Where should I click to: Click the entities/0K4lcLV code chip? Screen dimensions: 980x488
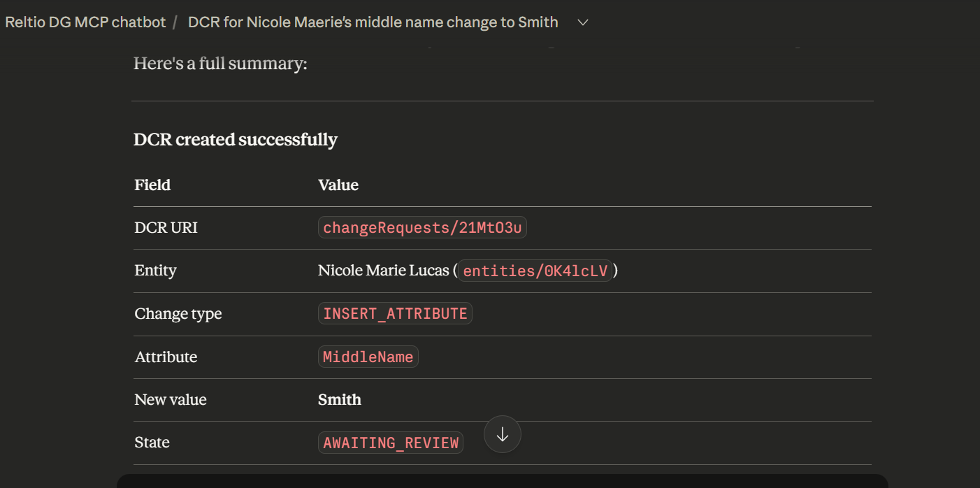coord(535,271)
